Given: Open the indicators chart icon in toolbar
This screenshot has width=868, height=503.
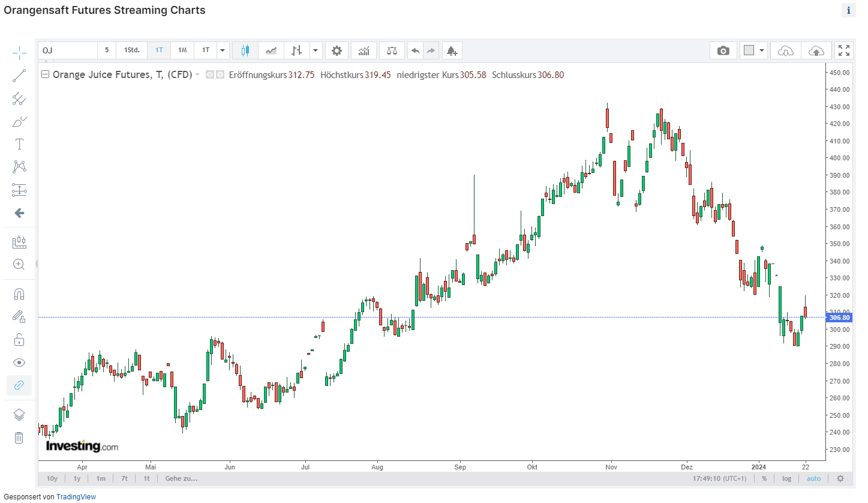Looking at the screenshot, I should (x=364, y=50).
